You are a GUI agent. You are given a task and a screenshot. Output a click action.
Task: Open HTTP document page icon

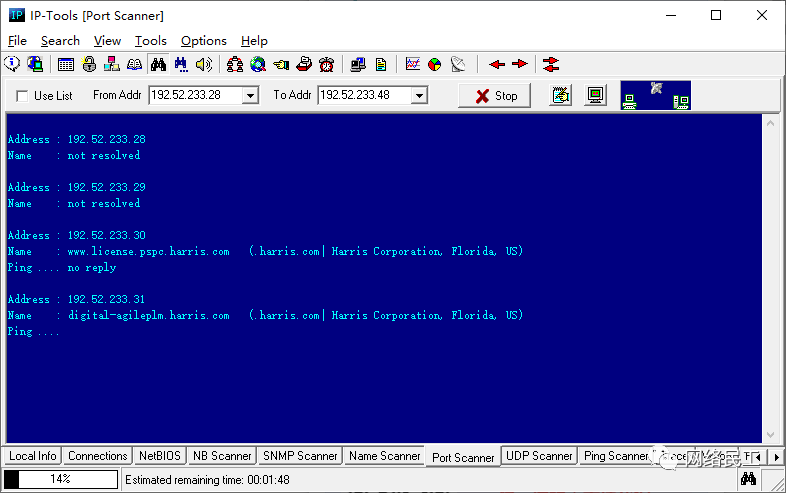point(381,64)
